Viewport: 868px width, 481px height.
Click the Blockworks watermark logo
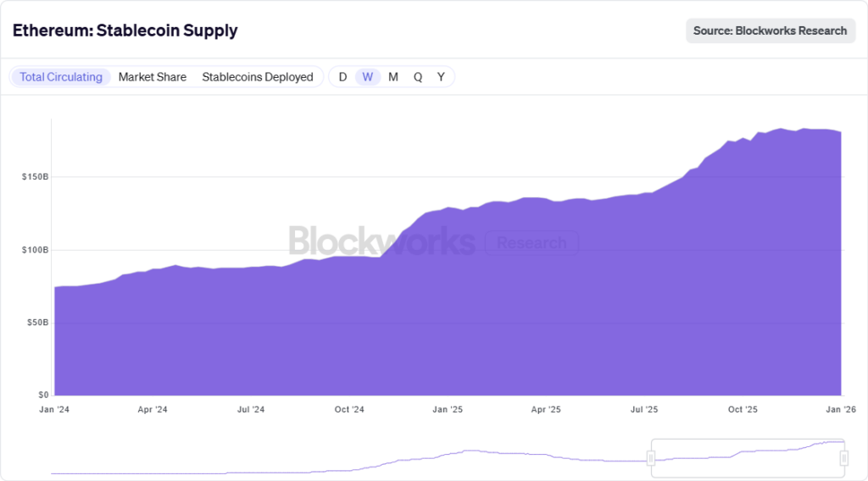pos(381,241)
